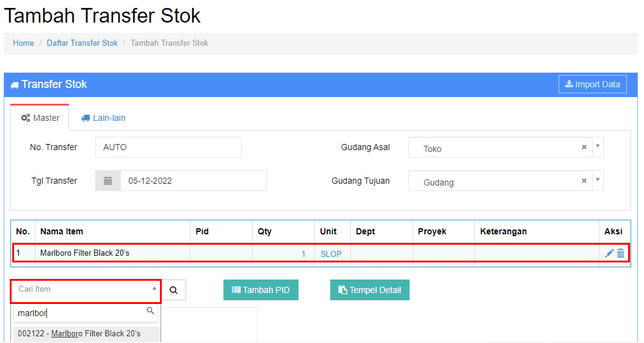Click the truck icon in Transfer Stok header
This screenshot has height=343, width=644.
(x=15, y=85)
